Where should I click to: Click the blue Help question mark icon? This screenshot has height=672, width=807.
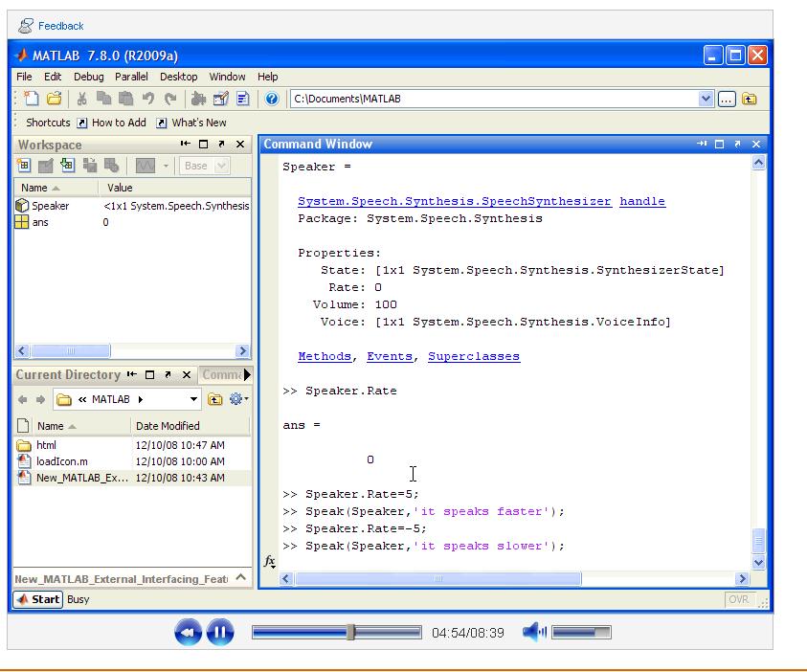(x=272, y=99)
